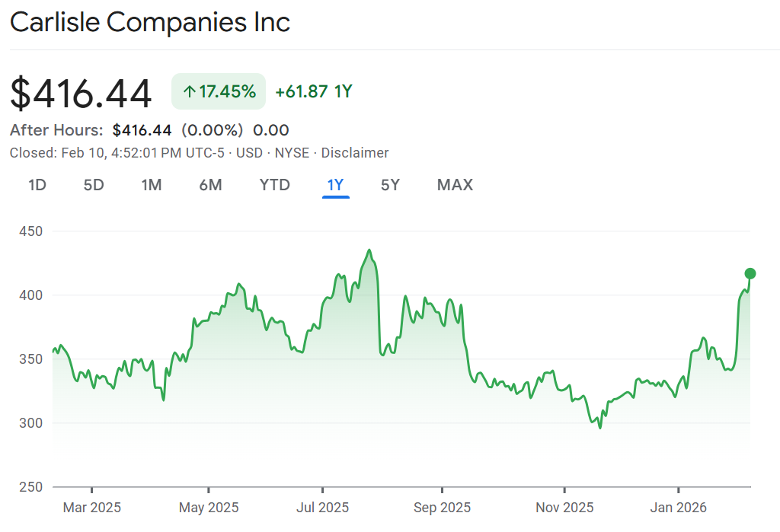Click the Mar 2025 axis label
The height and width of the screenshot is (532, 780).
[x=91, y=508]
